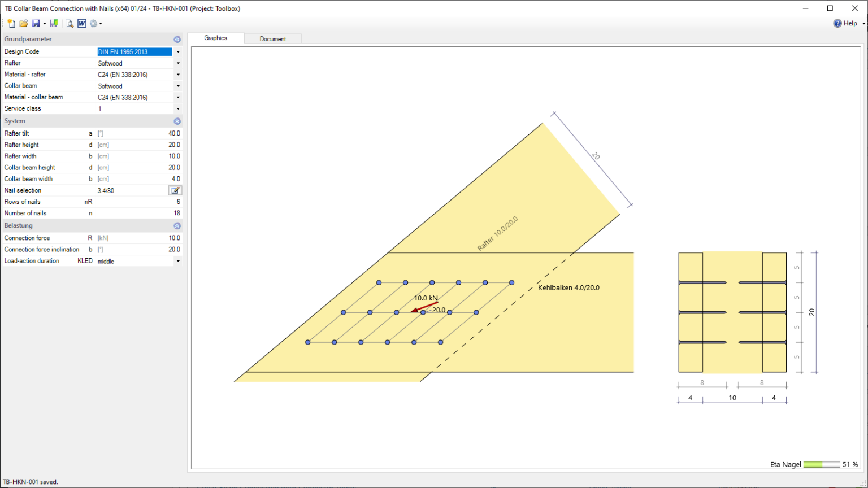Open the Design Code dropdown
The height and width of the screenshot is (488, 868).
click(x=178, y=52)
